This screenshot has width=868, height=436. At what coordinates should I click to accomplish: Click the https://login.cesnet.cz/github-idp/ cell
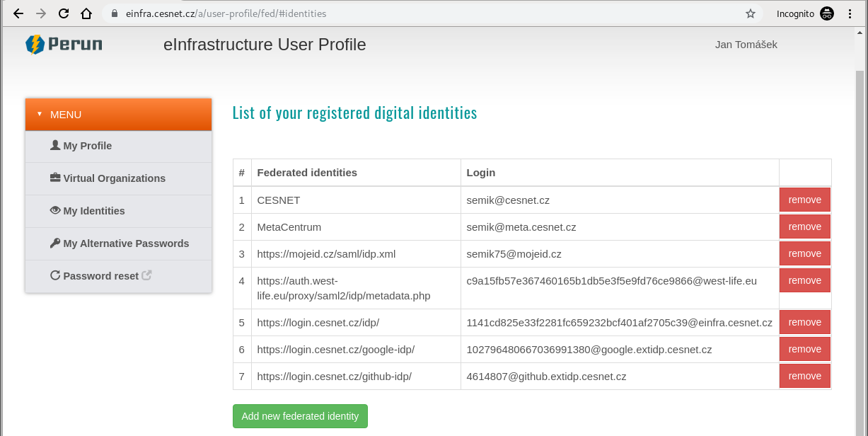pos(356,377)
